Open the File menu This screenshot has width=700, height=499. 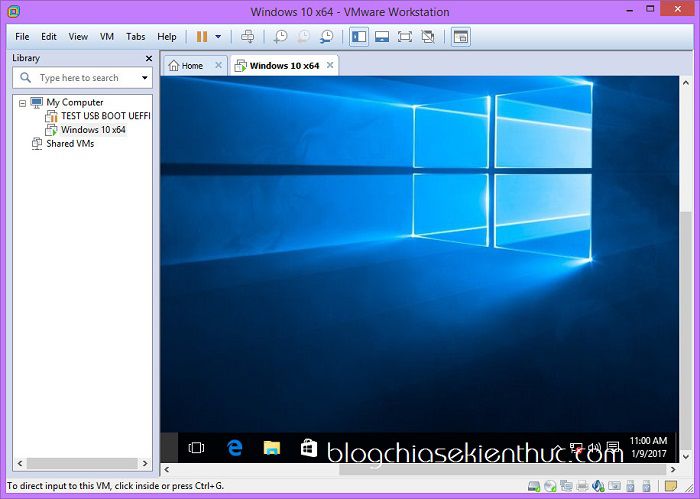coord(22,37)
